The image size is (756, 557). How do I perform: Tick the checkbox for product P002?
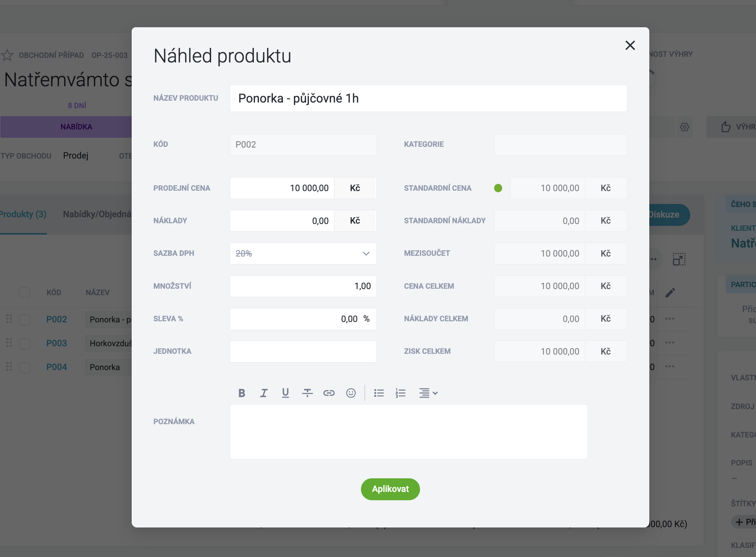[25, 319]
